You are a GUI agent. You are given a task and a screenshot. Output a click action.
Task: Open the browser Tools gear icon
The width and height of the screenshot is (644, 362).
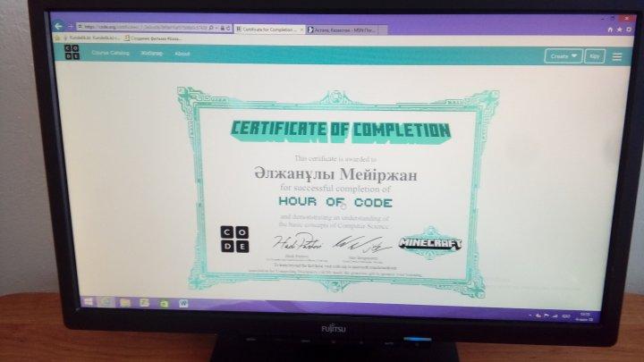629,29
